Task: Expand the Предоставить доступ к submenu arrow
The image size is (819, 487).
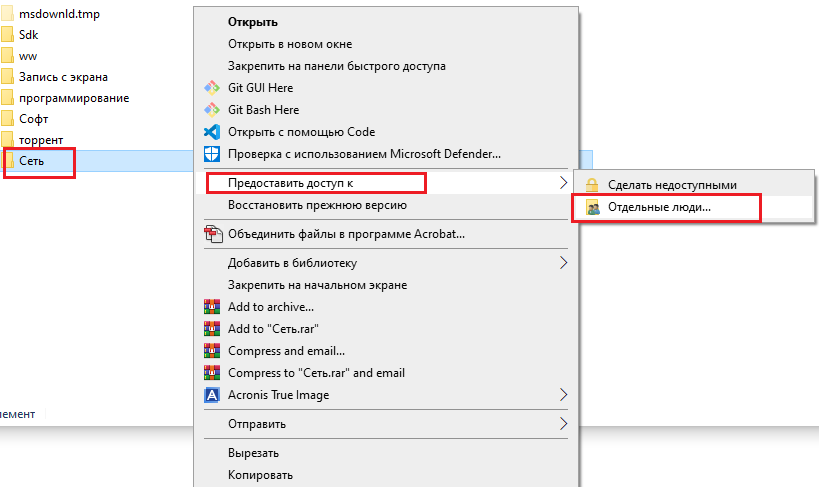Action: pos(563,183)
